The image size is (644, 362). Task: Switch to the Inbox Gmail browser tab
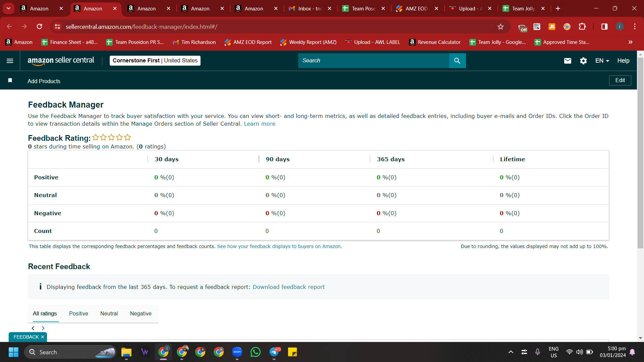click(310, 8)
